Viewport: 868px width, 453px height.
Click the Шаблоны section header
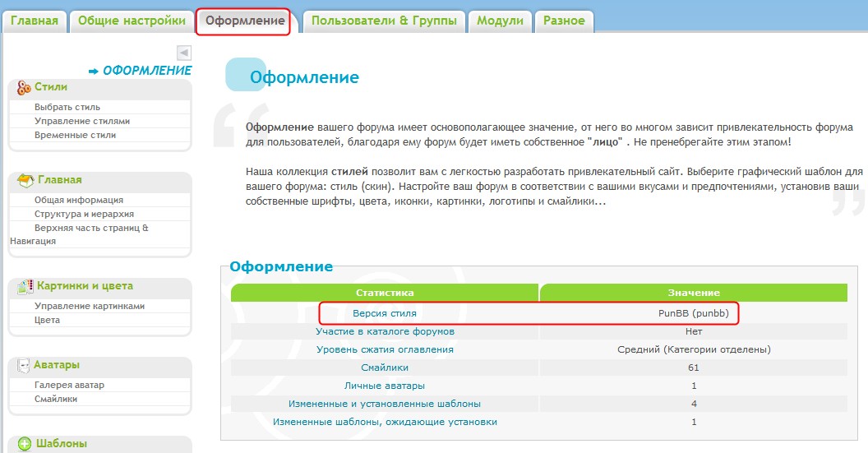[x=62, y=443]
